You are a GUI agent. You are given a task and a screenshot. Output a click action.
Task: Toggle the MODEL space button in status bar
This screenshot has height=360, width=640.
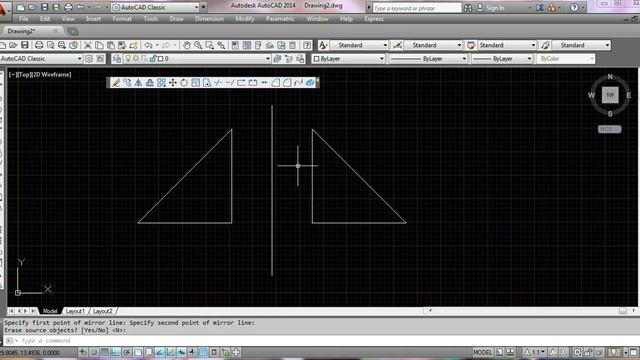click(x=483, y=352)
